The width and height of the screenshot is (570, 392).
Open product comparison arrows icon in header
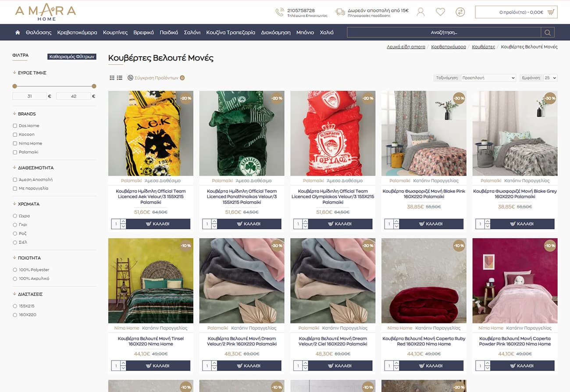460,12
